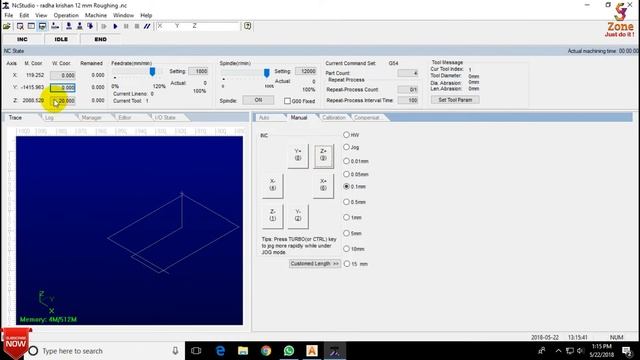The height and width of the screenshot is (360, 640).
Task: Click the blue arrow return icon
Action: click(x=90, y=26)
